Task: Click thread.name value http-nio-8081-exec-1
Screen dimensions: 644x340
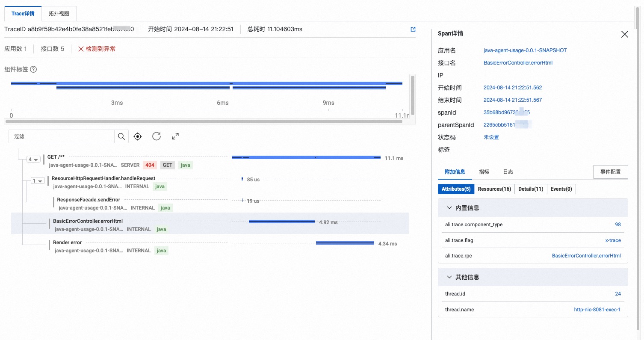Action: [597, 310]
